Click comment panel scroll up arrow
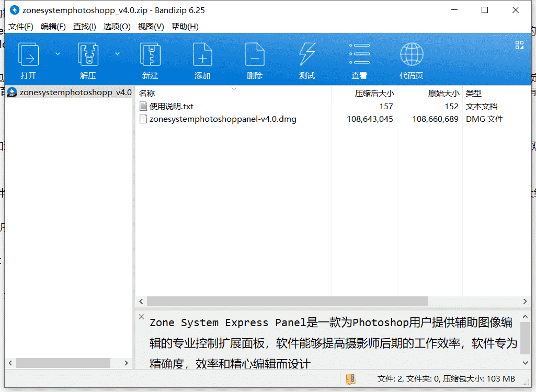Image resolution: width=536 pixels, height=392 pixels. point(526,317)
